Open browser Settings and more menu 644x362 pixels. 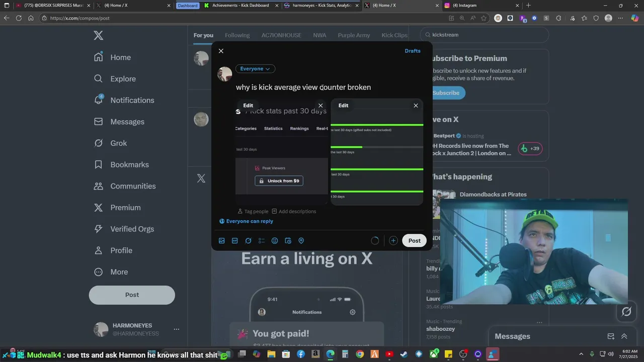pos(621,18)
